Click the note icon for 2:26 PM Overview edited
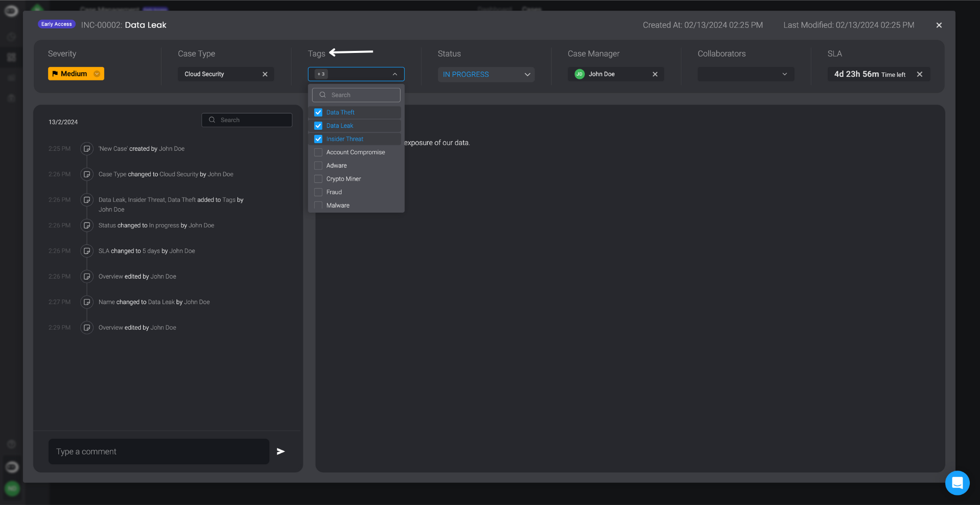Image resolution: width=980 pixels, height=505 pixels. 87,276
